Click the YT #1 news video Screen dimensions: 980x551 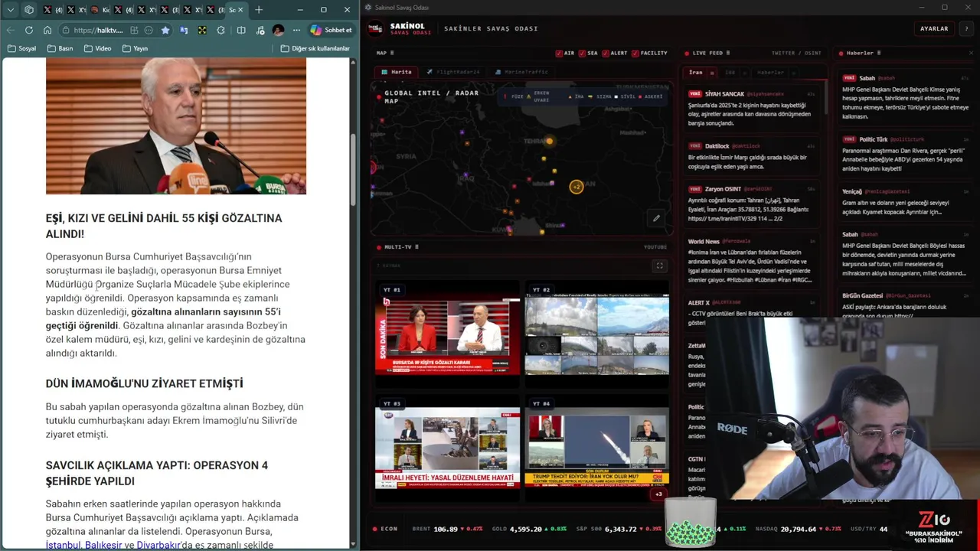(447, 335)
